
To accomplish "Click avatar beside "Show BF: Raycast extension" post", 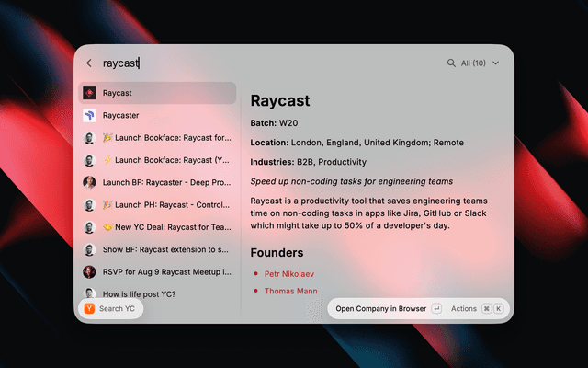I will click(89, 249).
